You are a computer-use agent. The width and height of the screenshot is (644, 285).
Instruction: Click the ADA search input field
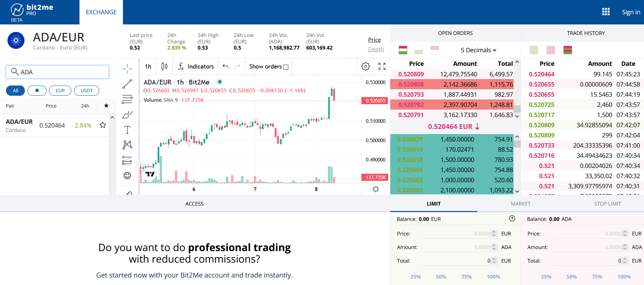[x=61, y=72]
